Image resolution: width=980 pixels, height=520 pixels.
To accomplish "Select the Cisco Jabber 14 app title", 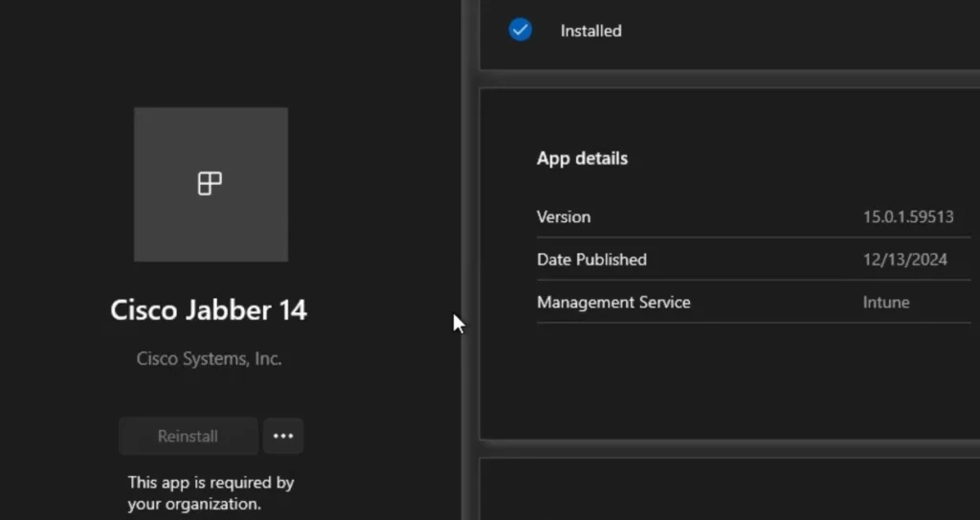I will click(x=209, y=310).
